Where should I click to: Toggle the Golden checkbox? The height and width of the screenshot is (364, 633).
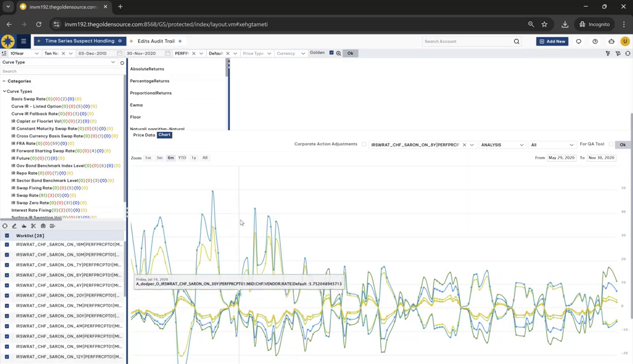[x=331, y=53]
